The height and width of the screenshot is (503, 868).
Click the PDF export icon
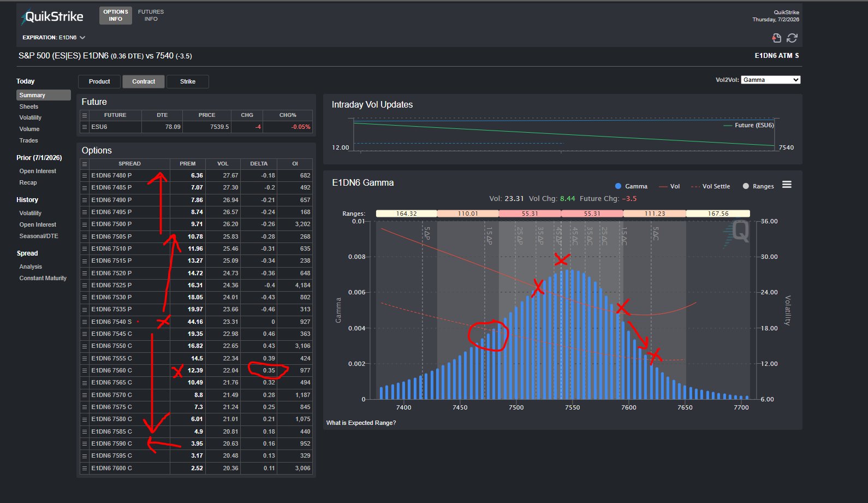pos(776,38)
